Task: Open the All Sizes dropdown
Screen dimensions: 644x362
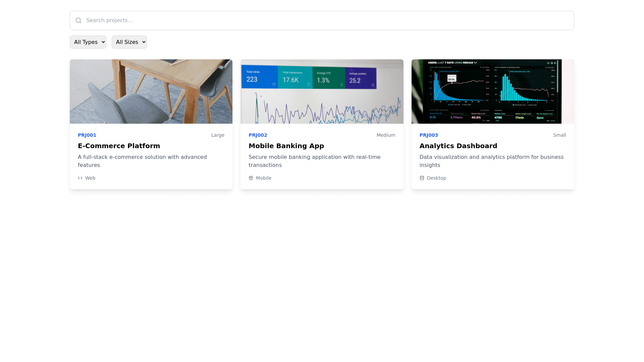Action: [129, 42]
